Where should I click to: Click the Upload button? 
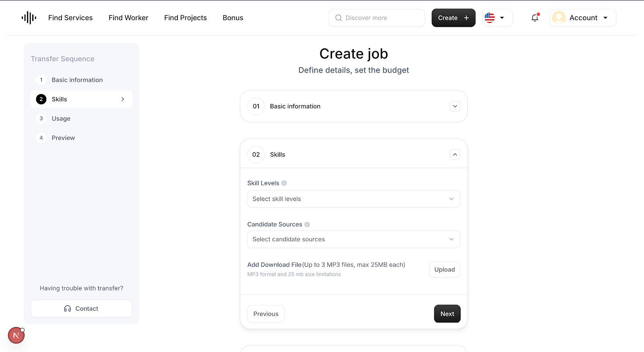[x=444, y=269]
